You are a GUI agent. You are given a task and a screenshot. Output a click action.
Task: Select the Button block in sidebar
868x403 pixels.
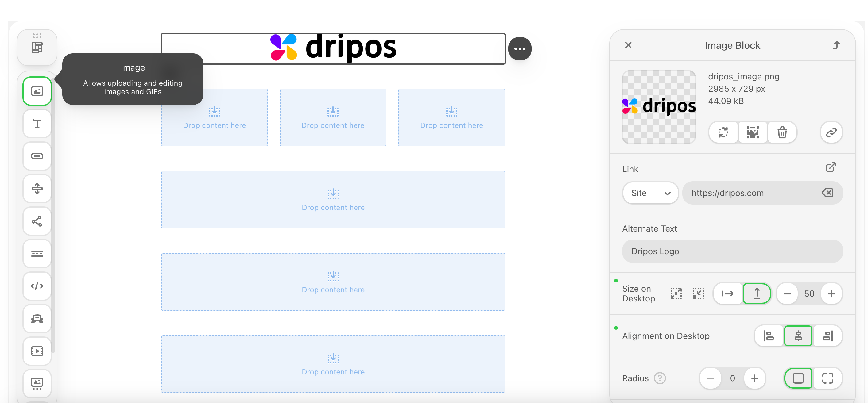(x=37, y=156)
